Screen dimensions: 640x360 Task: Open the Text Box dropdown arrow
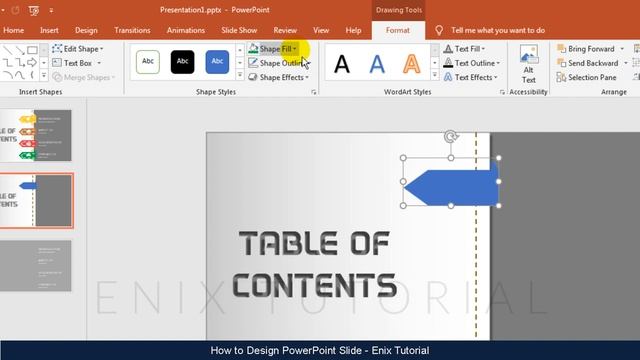(99, 63)
